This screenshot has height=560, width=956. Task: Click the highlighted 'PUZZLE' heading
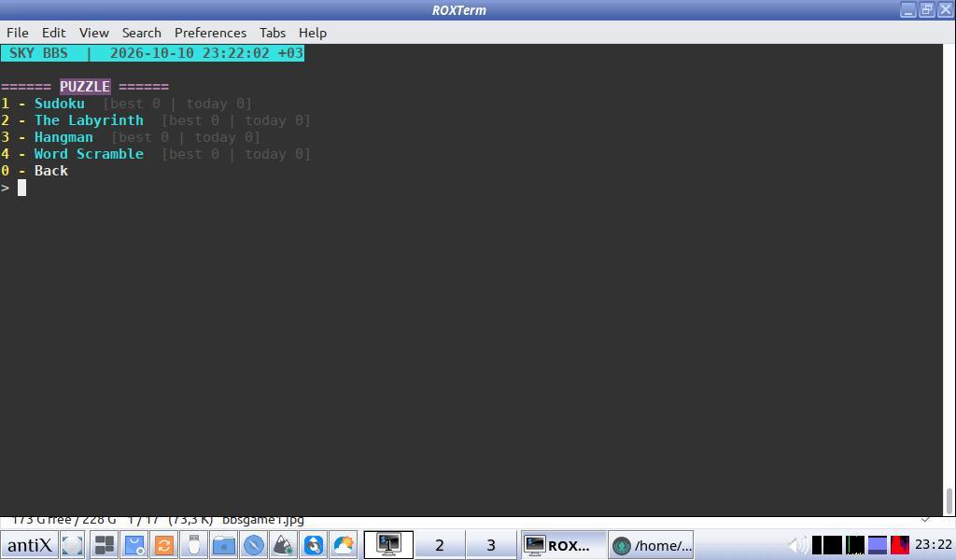click(85, 87)
